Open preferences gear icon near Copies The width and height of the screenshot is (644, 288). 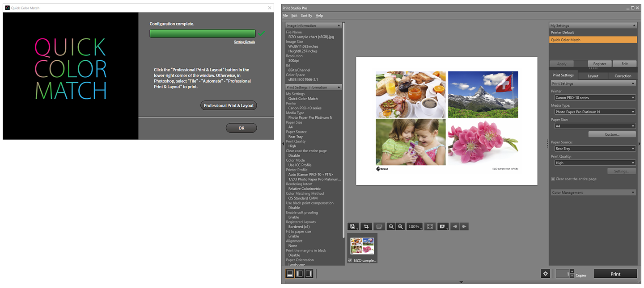[545, 274]
